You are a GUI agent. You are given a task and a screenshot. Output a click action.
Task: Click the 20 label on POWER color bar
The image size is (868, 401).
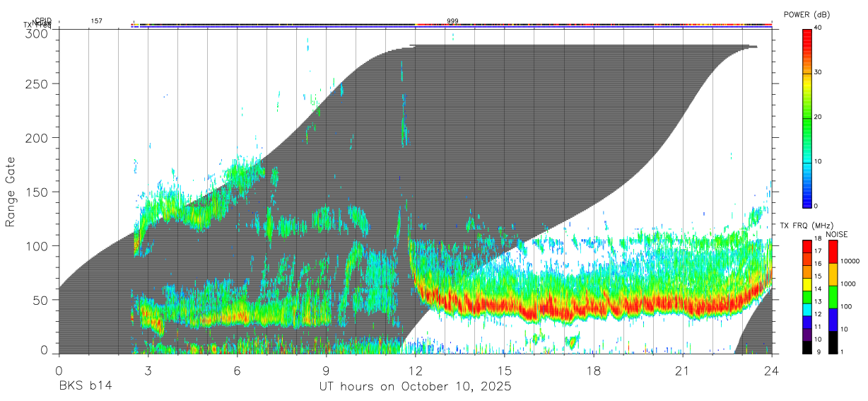[x=819, y=117]
